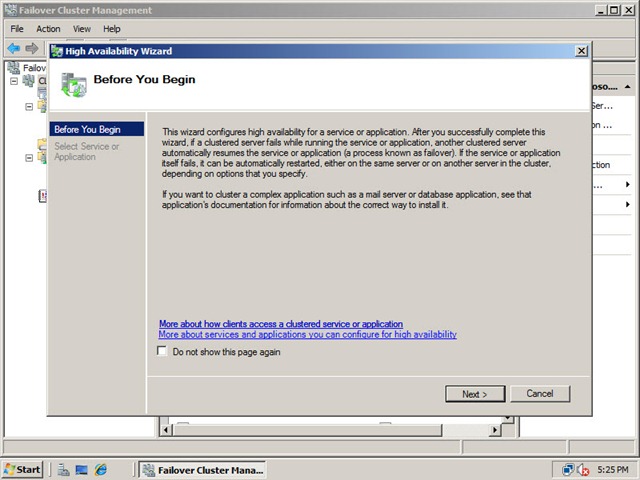Click the horizontal scrollbar thumb

(x=308, y=430)
